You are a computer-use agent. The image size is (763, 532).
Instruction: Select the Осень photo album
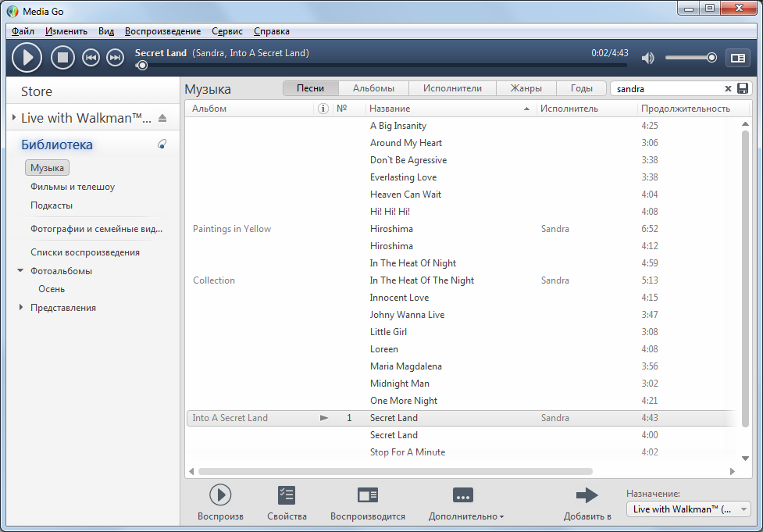[52, 289]
